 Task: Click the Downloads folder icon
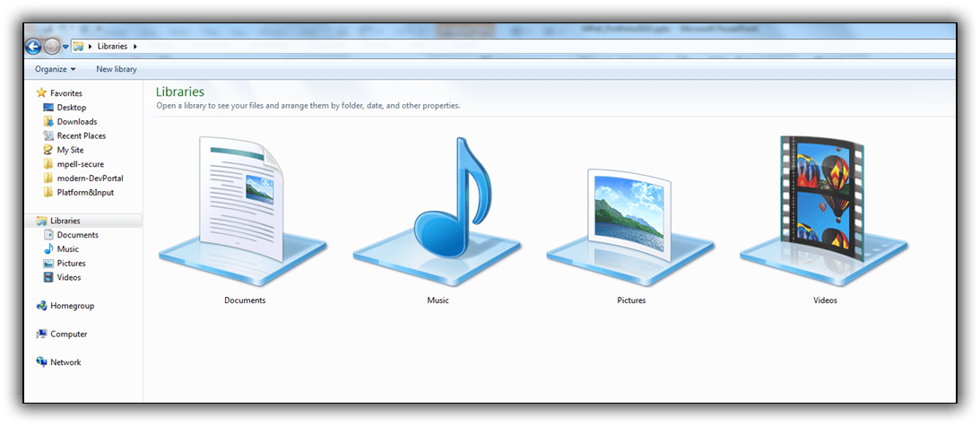pos(48,121)
